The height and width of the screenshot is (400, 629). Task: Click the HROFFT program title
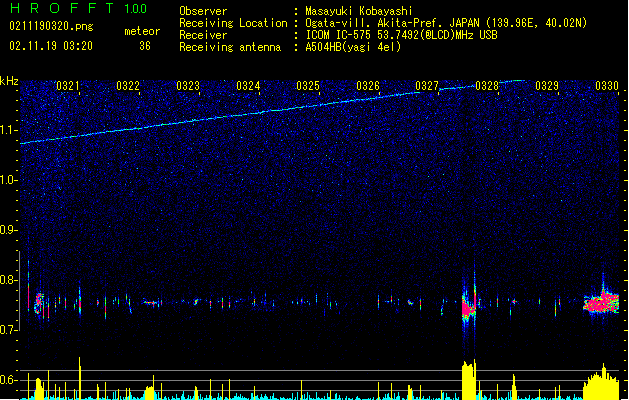click(62, 8)
